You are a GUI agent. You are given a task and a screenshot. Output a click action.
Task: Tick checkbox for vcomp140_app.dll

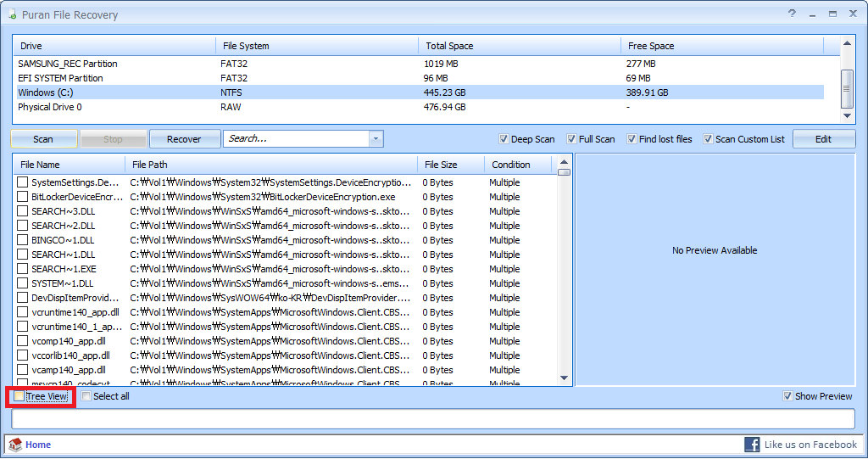pyautogui.click(x=22, y=341)
